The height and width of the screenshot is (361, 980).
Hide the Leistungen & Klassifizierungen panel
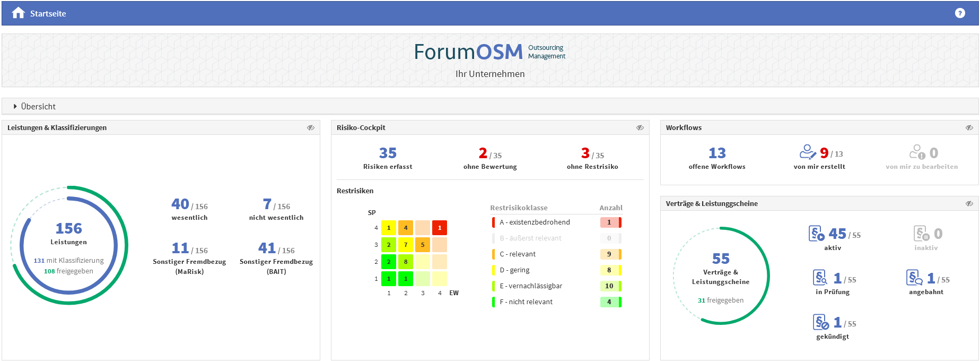click(311, 127)
